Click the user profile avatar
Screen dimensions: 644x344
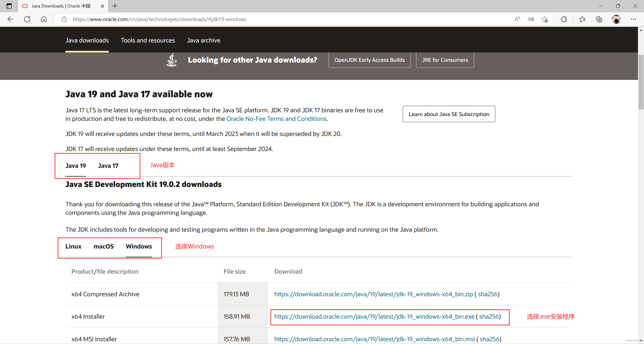point(616,19)
